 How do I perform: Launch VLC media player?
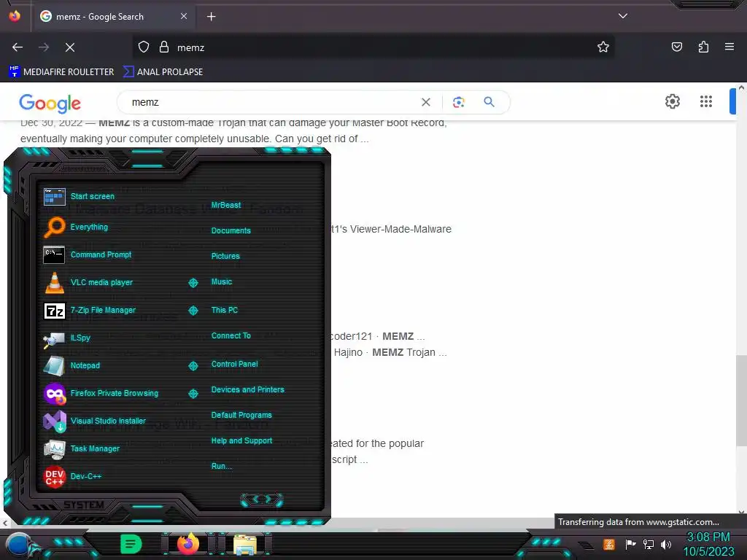click(88, 282)
